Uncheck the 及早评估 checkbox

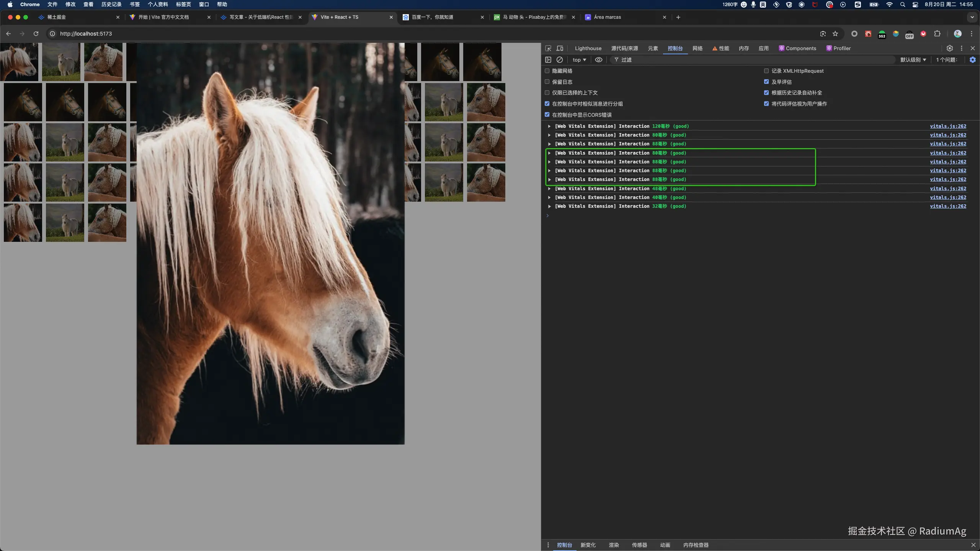[x=766, y=82]
